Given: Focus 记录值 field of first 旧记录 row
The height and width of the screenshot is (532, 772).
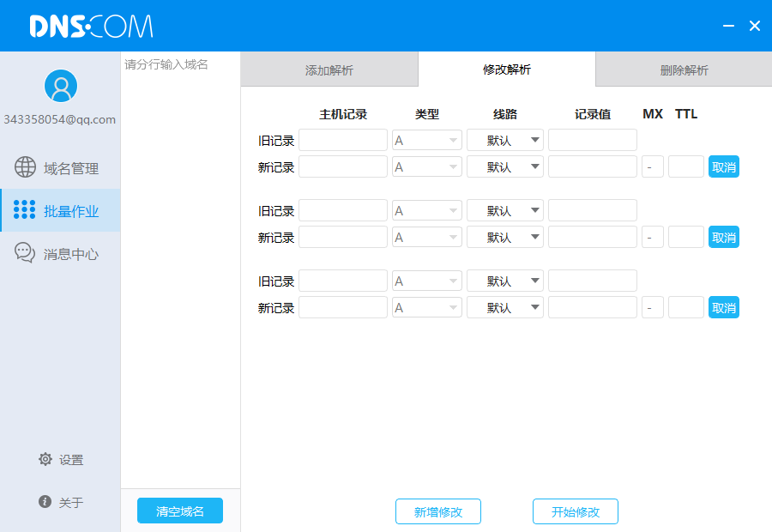Looking at the screenshot, I should click(593, 141).
